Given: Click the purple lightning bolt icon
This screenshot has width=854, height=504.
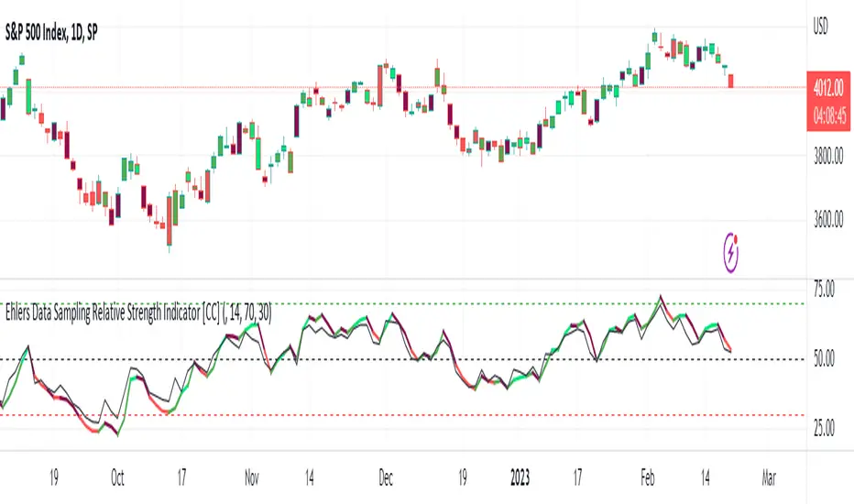Looking at the screenshot, I should tap(731, 252).
